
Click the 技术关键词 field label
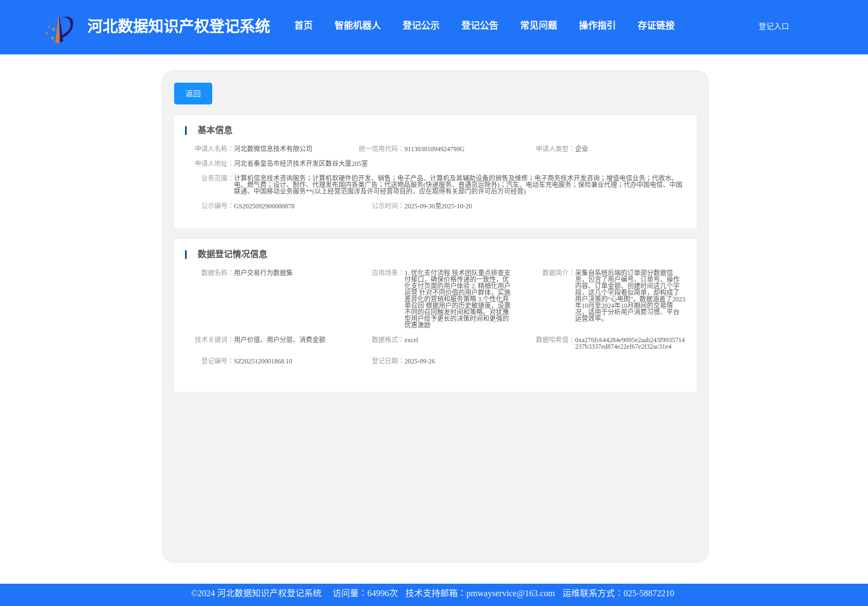pos(214,339)
